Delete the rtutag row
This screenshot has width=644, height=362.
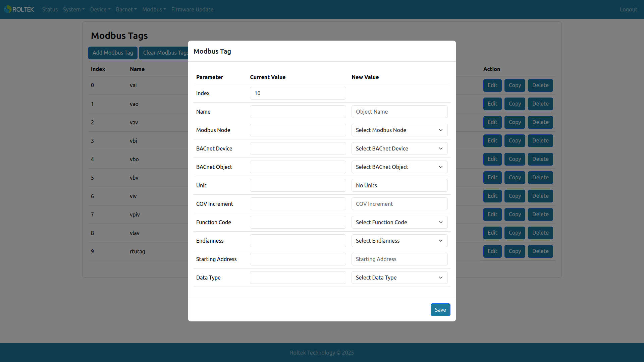(540, 251)
